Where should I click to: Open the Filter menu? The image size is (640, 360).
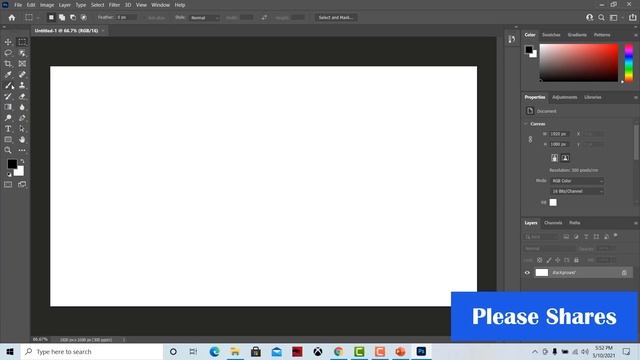114,5
